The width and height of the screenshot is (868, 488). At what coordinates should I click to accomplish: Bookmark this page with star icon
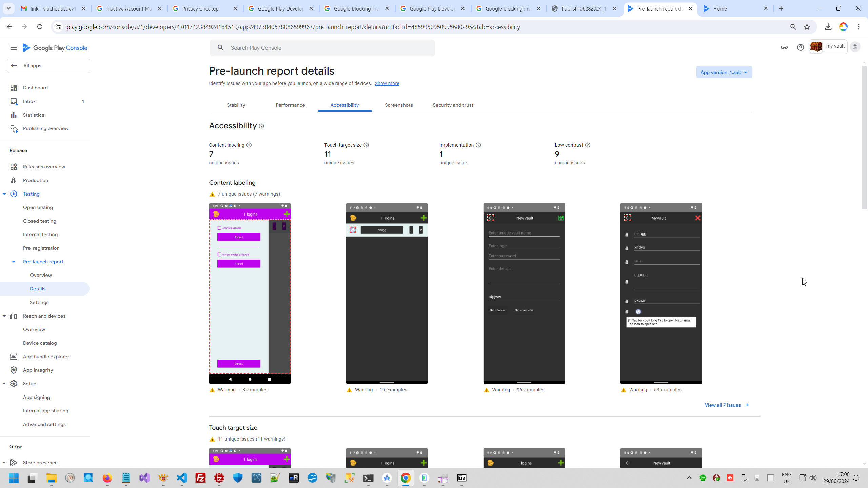click(x=807, y=27)
